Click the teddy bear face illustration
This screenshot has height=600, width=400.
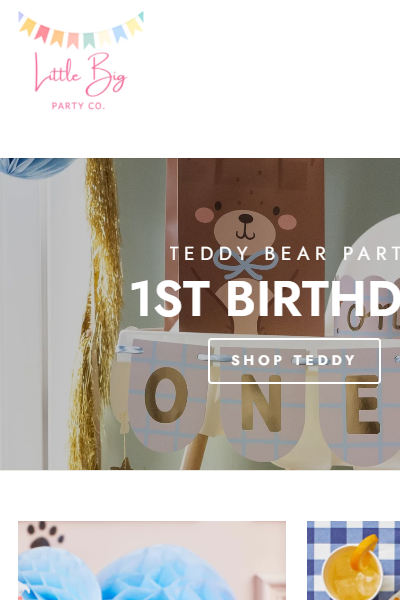[245, 223]
